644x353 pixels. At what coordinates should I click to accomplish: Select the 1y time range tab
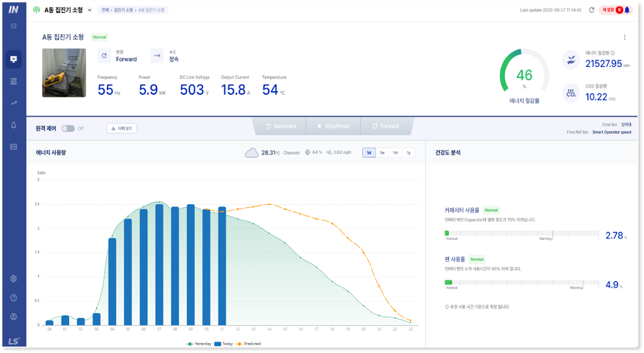point(408,152)
